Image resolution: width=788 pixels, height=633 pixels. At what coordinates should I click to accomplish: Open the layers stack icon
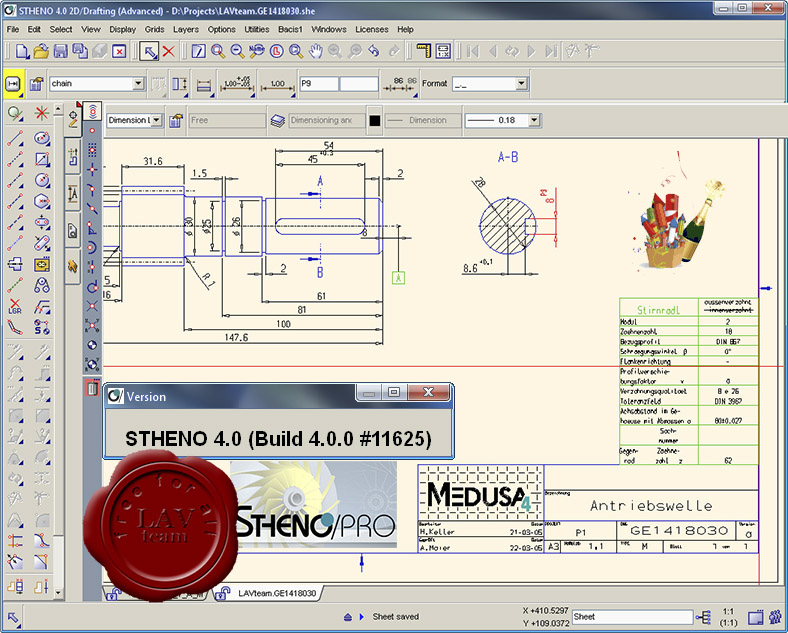(x=277, y=121)
